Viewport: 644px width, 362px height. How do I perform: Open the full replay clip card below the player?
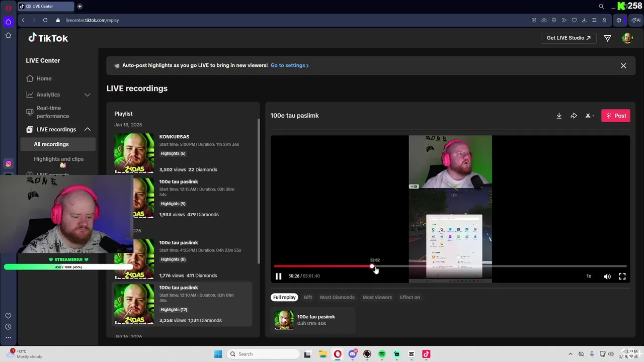pos(312,320)
